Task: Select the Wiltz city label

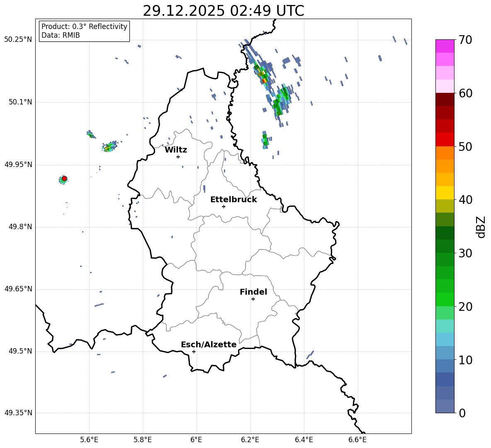Action: coord(176,150)
